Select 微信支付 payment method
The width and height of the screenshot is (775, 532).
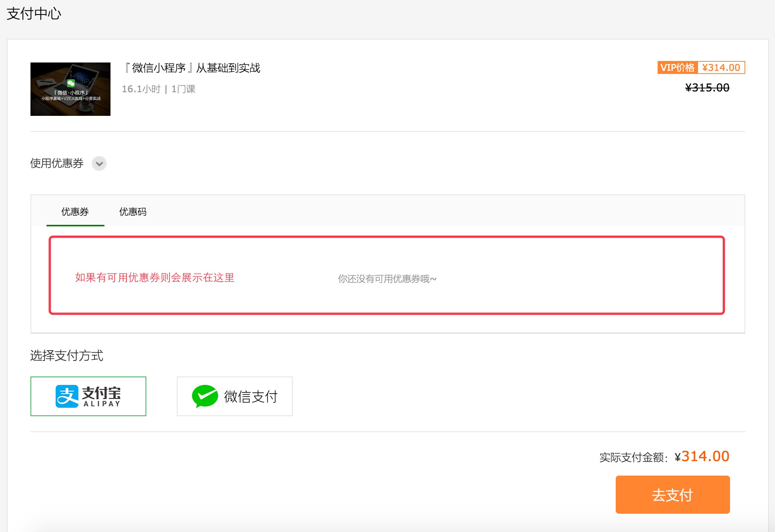point(235,396)
